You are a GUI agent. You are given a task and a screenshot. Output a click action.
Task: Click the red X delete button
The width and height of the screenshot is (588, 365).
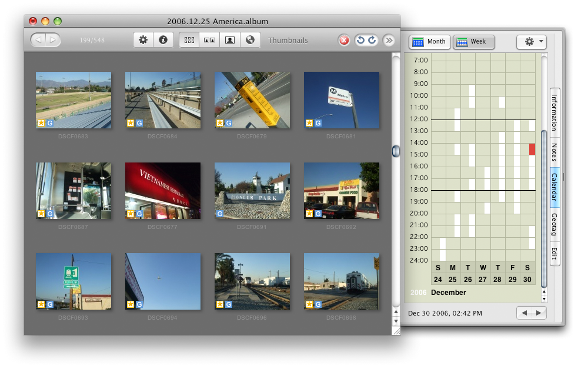pyautogui.click(x=344, y=40)
